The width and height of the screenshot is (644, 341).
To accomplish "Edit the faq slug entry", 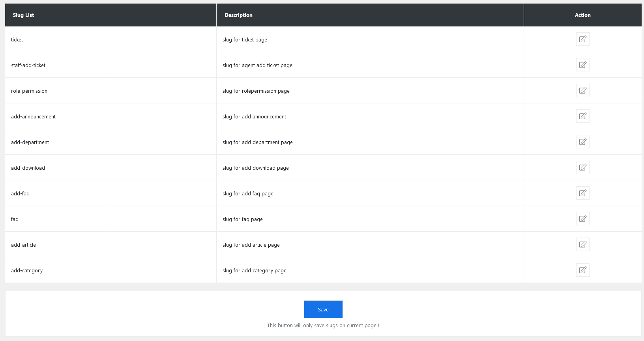I will tap(582, 219).
